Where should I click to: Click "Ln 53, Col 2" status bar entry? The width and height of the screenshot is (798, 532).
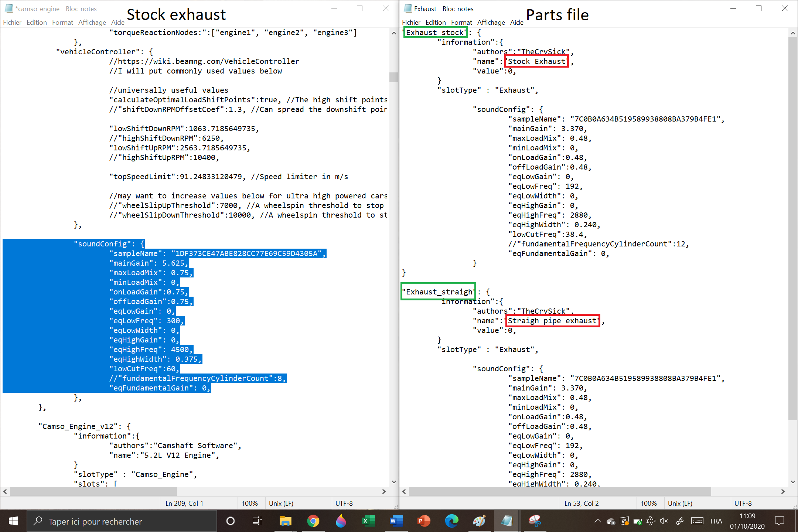581,503
